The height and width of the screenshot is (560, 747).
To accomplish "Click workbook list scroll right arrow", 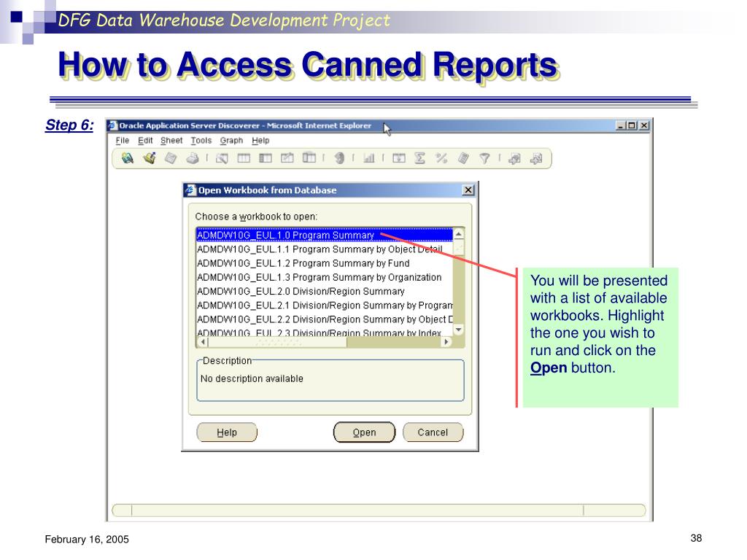I will click(x=446, y=341).
